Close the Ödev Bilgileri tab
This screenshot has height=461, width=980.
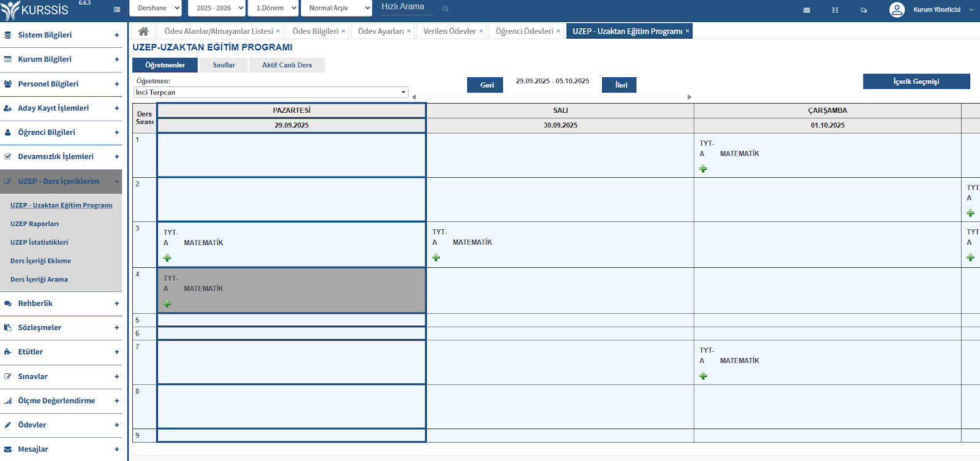[x=343, y=31]
